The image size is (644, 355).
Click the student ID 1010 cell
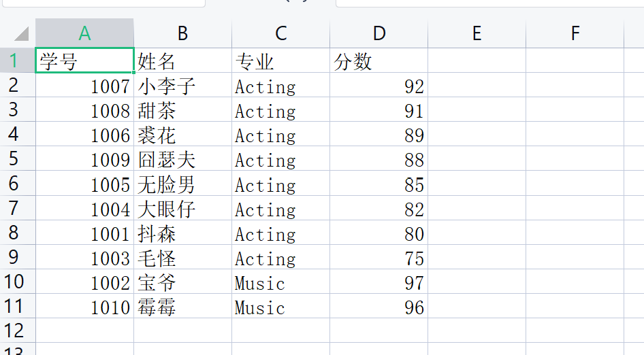(84, 307)
